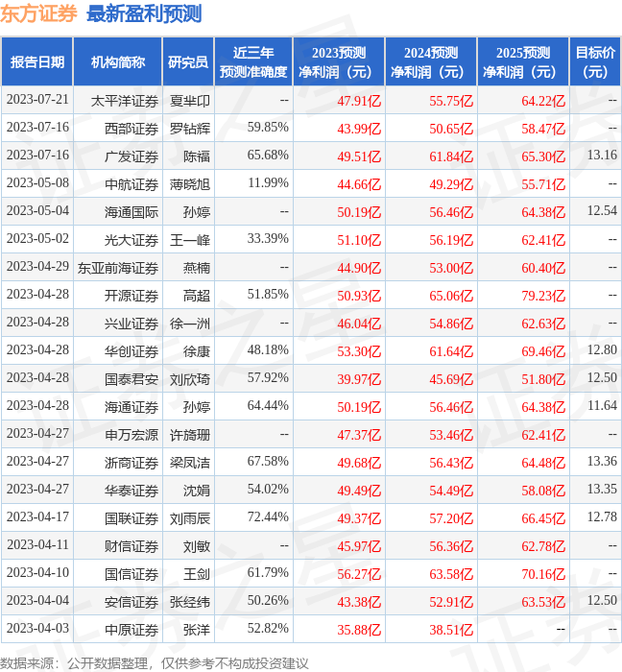Click accuracy value 72.44%
Viewport: 622px width, 672px height.
tap(268, 517)
